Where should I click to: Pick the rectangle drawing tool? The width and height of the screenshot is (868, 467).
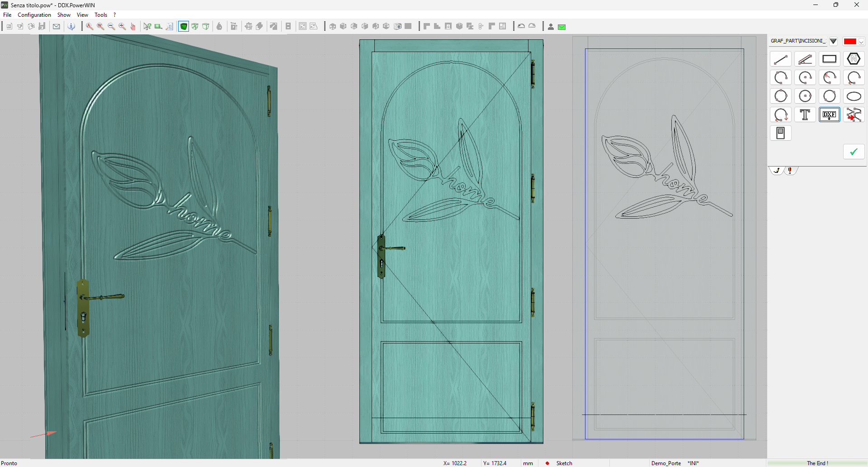tap(829, 59)
